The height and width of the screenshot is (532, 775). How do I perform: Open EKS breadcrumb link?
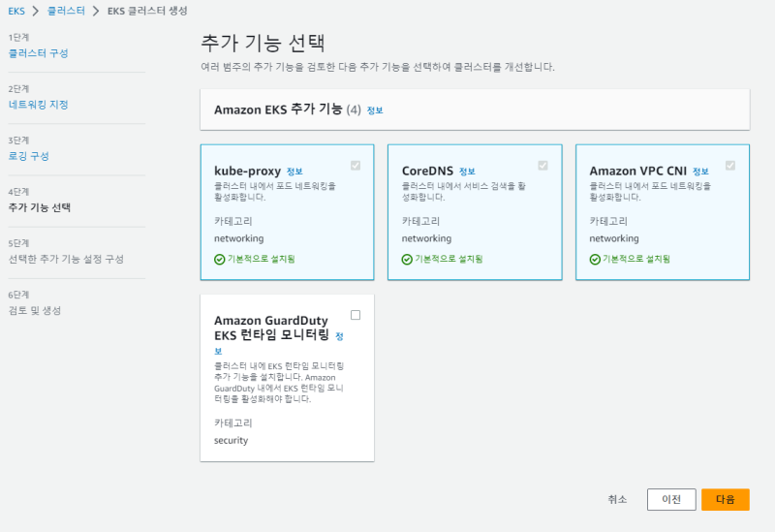pyautogui.click(x=15, y=11)
